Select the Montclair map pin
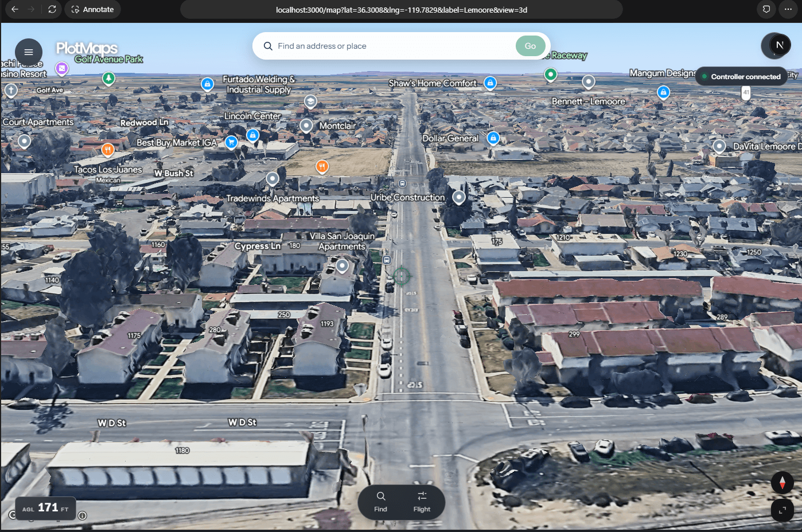This screenshot has height=532, width=802. pos(306,125)
